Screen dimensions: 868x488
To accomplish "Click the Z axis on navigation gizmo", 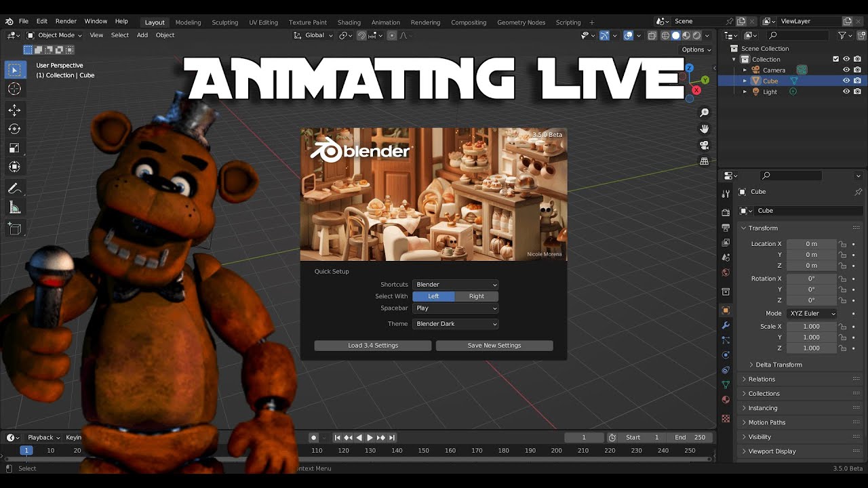I will tap(689, 68).
